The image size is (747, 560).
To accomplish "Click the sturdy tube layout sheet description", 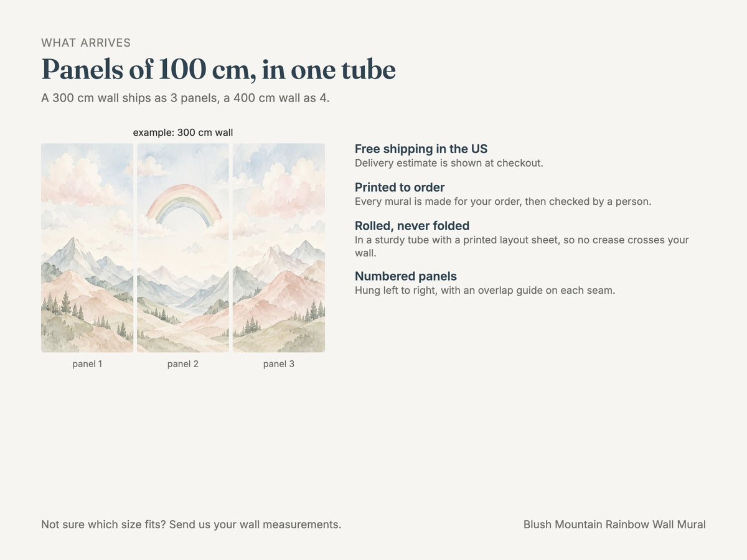I will [522, 246].
